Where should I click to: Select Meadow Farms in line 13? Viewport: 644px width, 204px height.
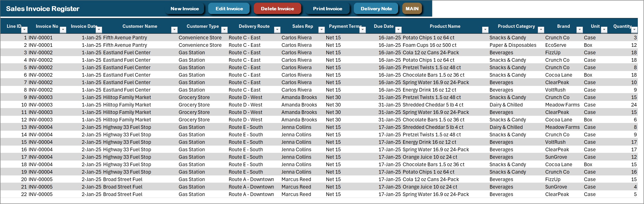pyautogui.click(x=562, y=127)
